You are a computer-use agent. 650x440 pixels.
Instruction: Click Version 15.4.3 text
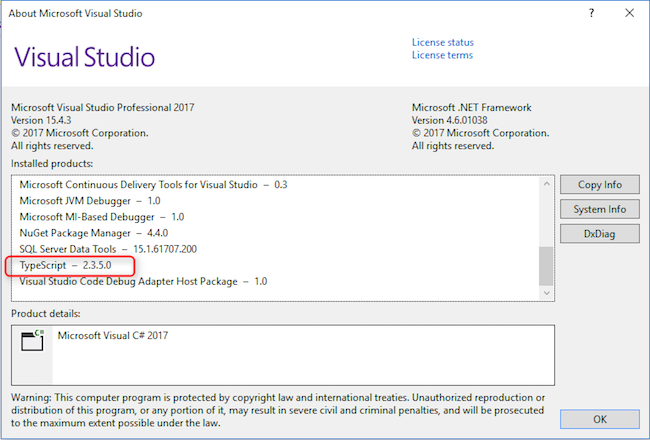point(41,120)
